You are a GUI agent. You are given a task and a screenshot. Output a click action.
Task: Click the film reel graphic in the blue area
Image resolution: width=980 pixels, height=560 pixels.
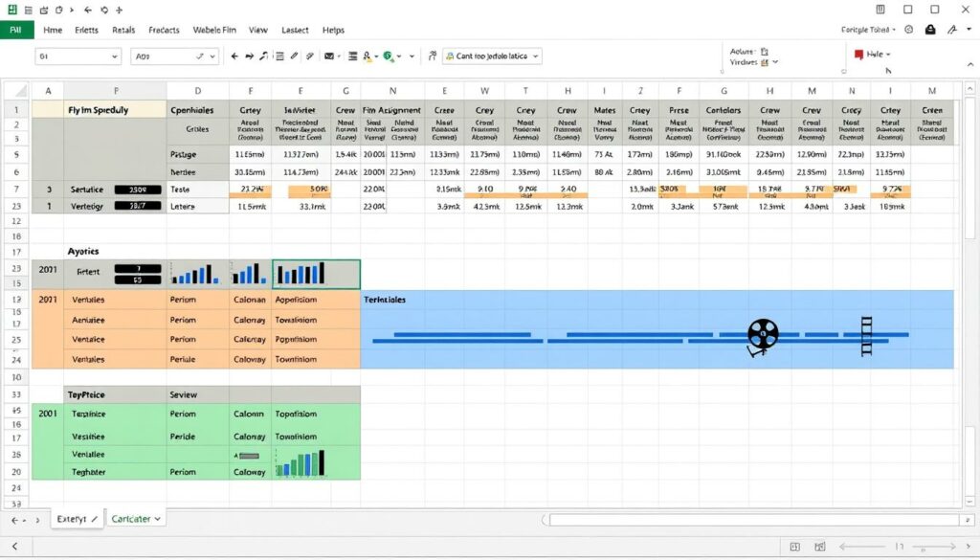[763, 336]
